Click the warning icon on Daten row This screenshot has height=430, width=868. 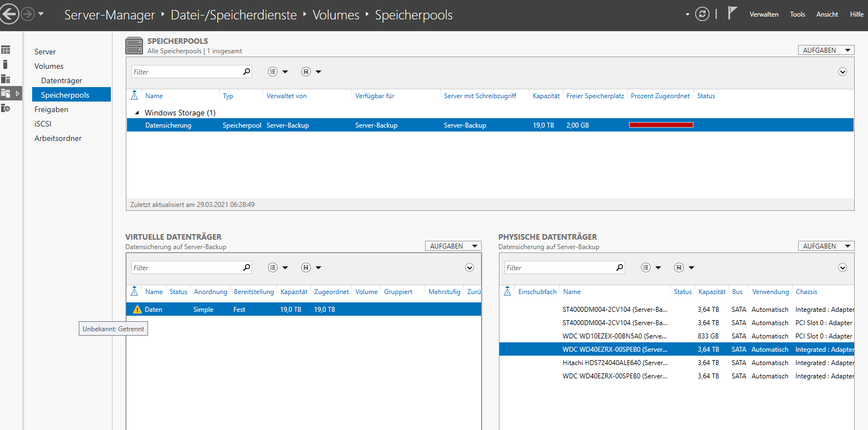click(137, 310)
